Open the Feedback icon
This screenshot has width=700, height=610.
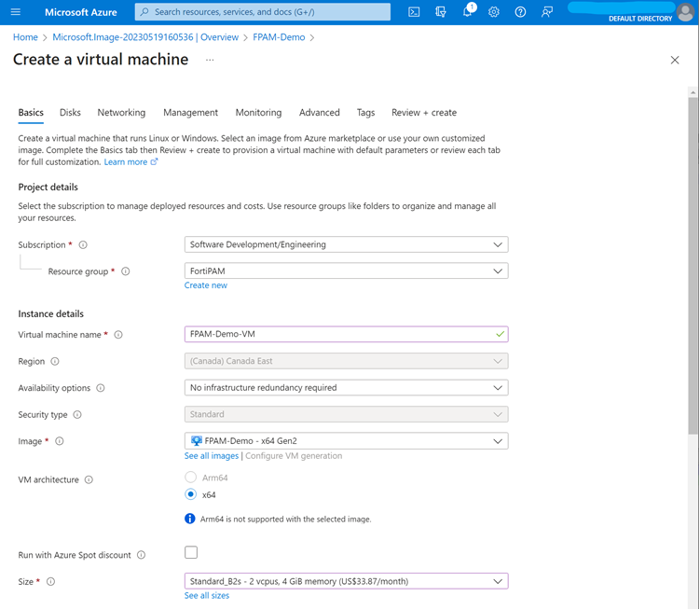(547, 12)
